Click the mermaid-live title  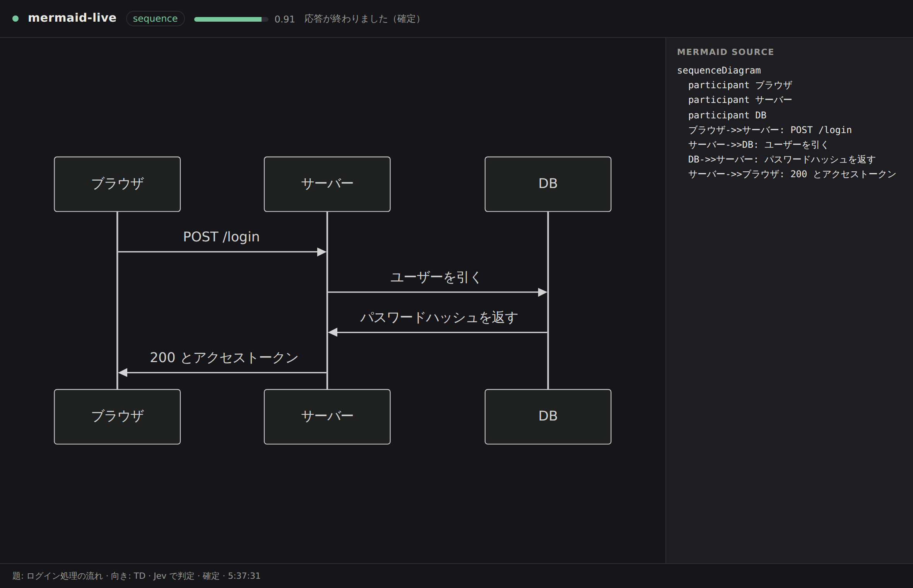[x=72, y=18]
